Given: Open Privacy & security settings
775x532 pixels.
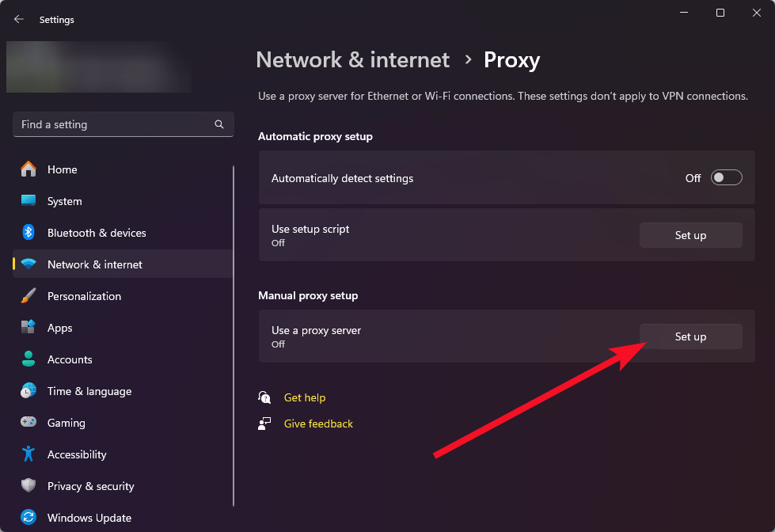Looking at the screenshot, I should tap(90, 486).
